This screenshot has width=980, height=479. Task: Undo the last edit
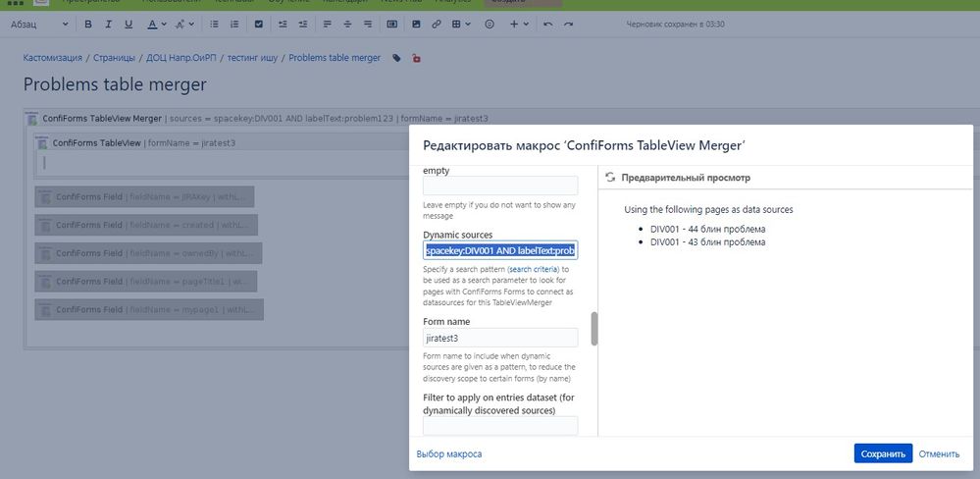548,25
